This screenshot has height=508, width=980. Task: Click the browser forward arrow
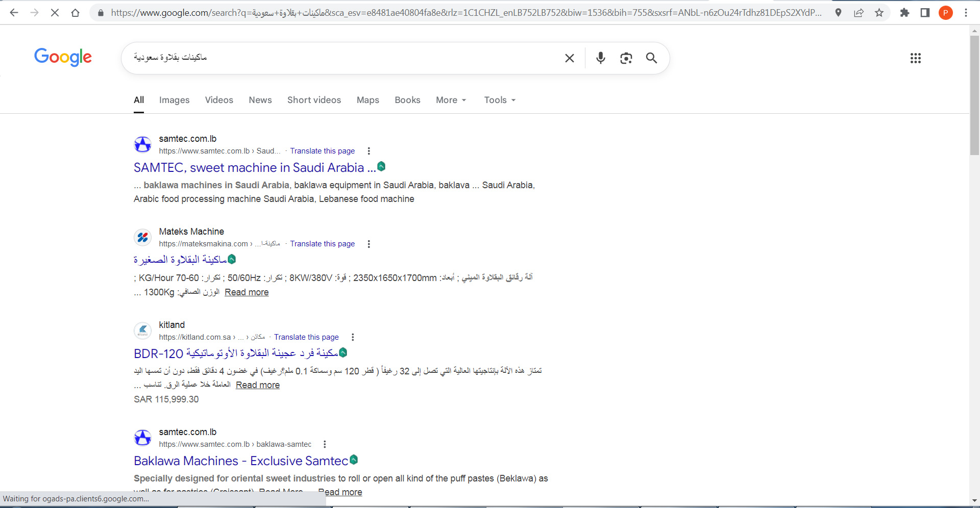(x=34, y=13)
